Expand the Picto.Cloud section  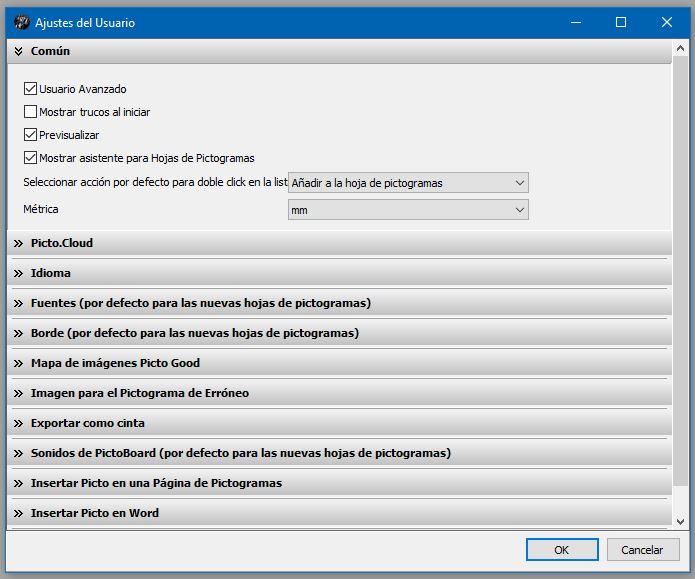340,243
